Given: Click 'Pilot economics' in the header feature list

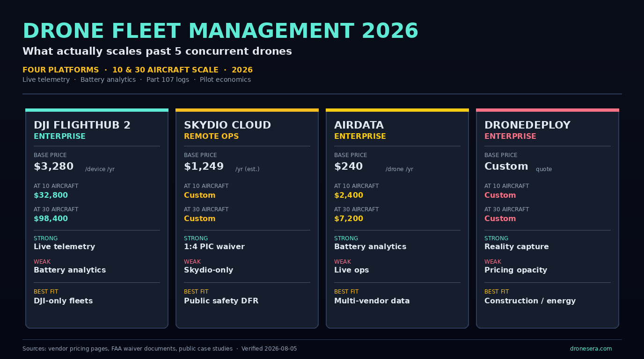Looking at the screenshot, I should (x=225, y=79).
